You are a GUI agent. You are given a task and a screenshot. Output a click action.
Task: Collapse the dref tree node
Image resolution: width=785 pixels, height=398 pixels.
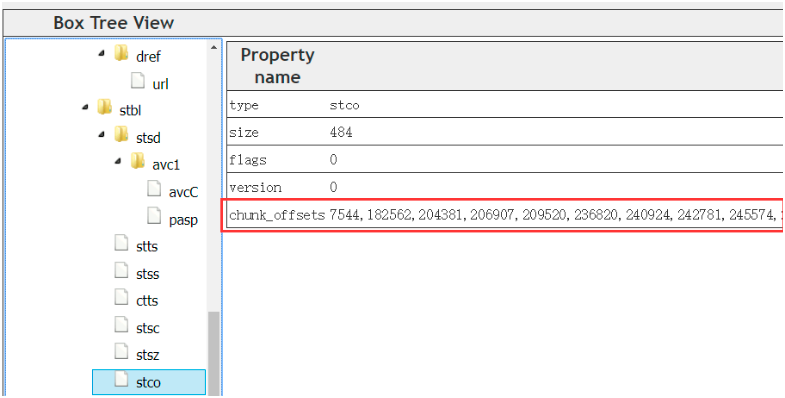point(102,53)
